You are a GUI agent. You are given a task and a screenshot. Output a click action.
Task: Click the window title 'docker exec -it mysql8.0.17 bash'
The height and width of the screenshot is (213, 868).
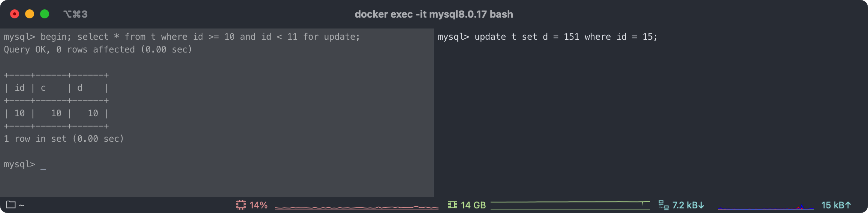pos(434,14)
